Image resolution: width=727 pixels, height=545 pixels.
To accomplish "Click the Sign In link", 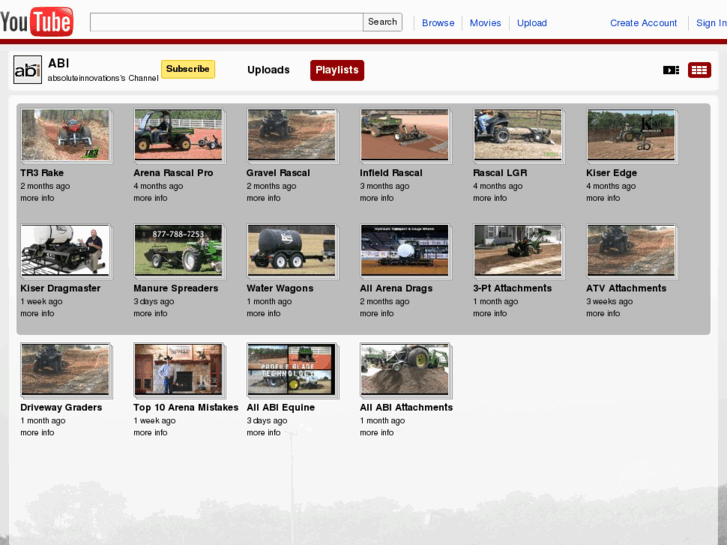I will pyautogui.click(x=711, y=23).
